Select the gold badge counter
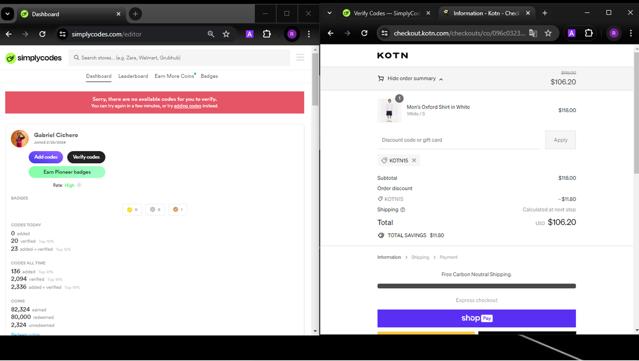The image size is (639, 361). tap(132, 209)
